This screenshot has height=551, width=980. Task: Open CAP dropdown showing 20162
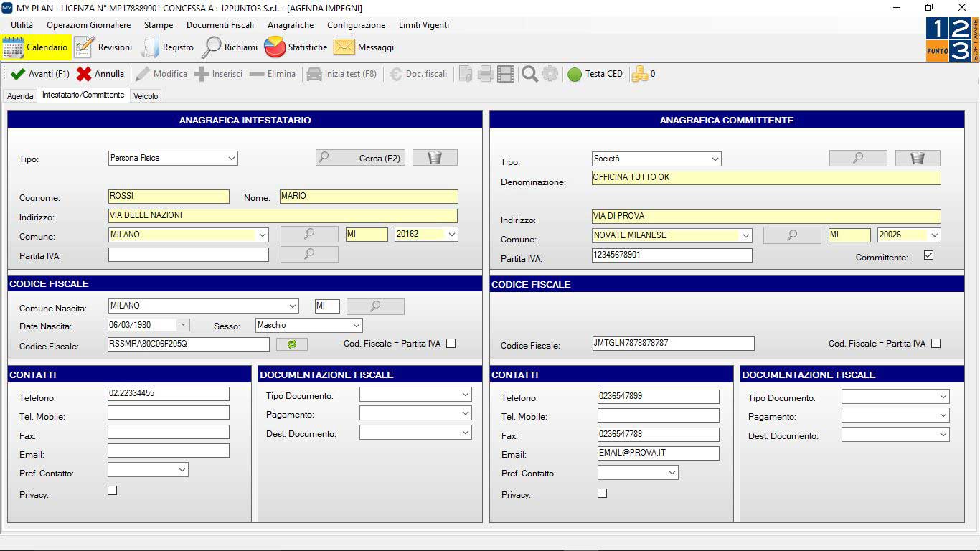[x=451, y=234]
